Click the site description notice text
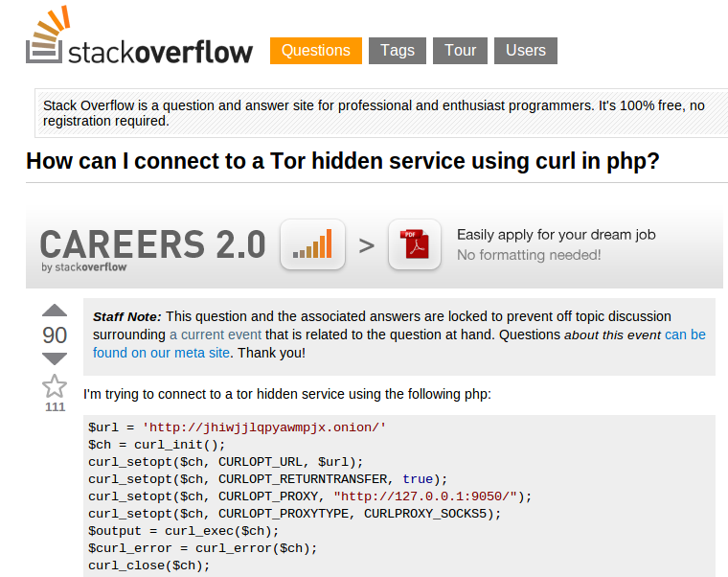728x577 pixels. (x=374, y=113)
